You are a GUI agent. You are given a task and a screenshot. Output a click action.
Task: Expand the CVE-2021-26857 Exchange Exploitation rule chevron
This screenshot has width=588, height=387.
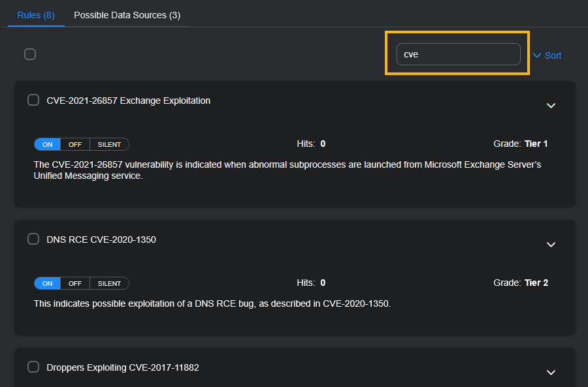pos(551,106)
